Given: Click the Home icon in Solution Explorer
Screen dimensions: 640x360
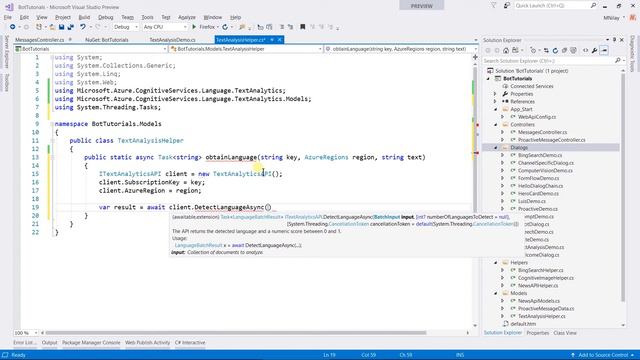Looking at the screenshot, I should (506, 50).
